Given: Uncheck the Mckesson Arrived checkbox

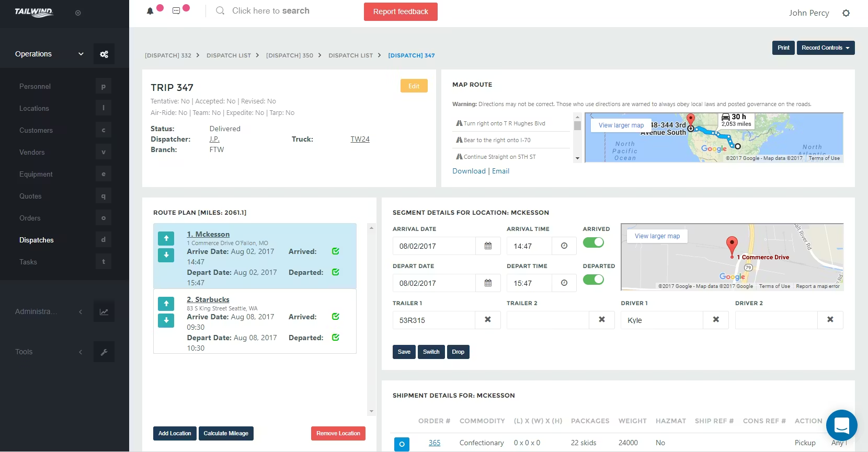Looking at the screenshot, I should pos(336,251).
